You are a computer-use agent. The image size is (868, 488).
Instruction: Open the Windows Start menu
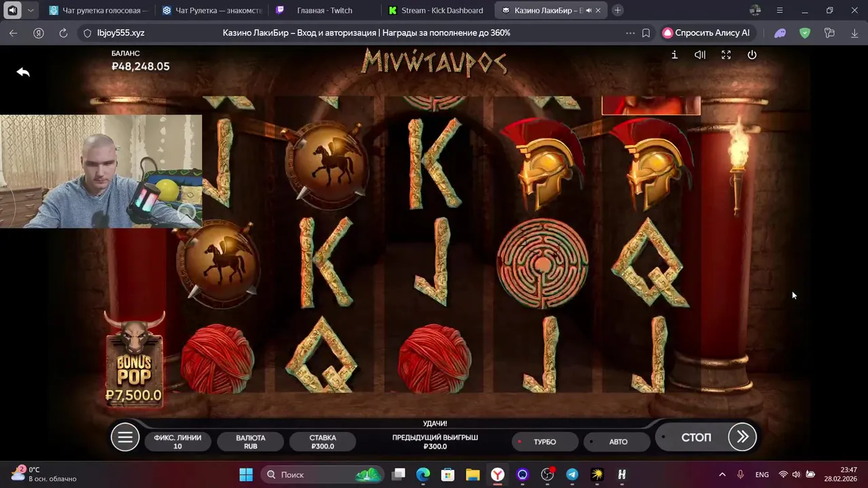pyautogui.click(x=246, y=474)
